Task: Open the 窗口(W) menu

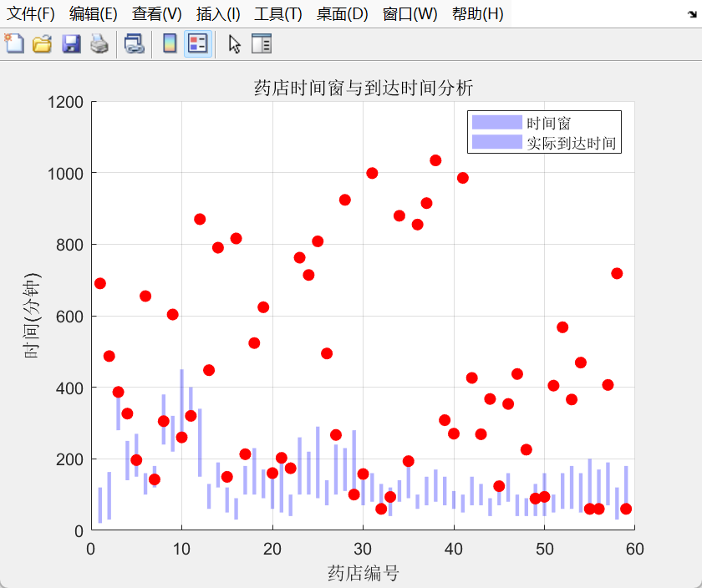Action: pos(409,14)
